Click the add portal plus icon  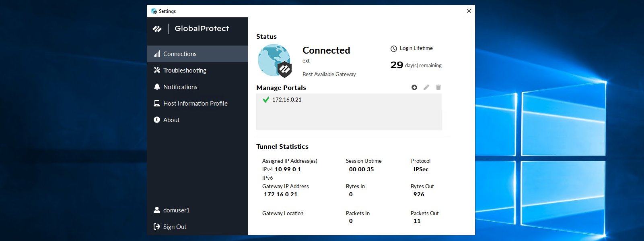tap(414, 87)
